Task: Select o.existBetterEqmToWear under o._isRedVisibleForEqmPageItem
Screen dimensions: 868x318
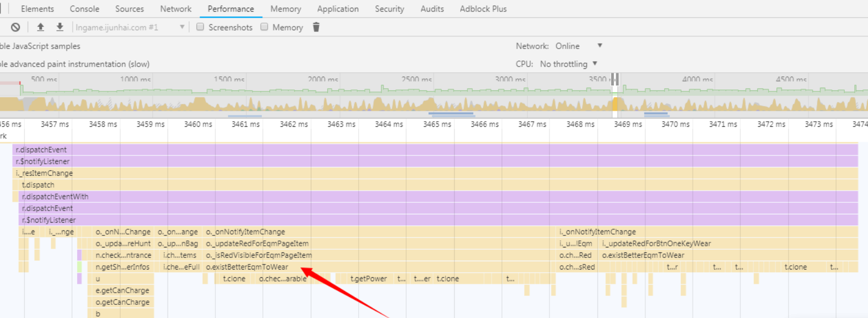Action: pos(379,267)
